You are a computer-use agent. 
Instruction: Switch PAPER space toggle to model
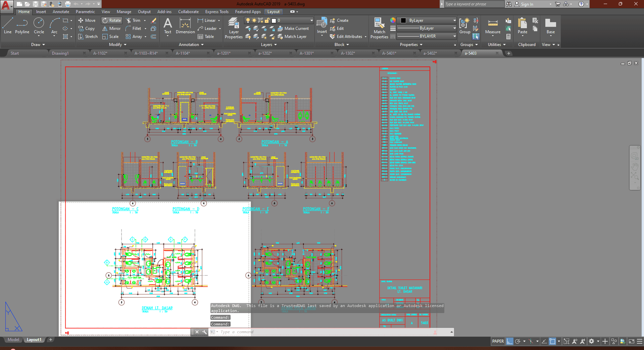click(x=498, y=341)
